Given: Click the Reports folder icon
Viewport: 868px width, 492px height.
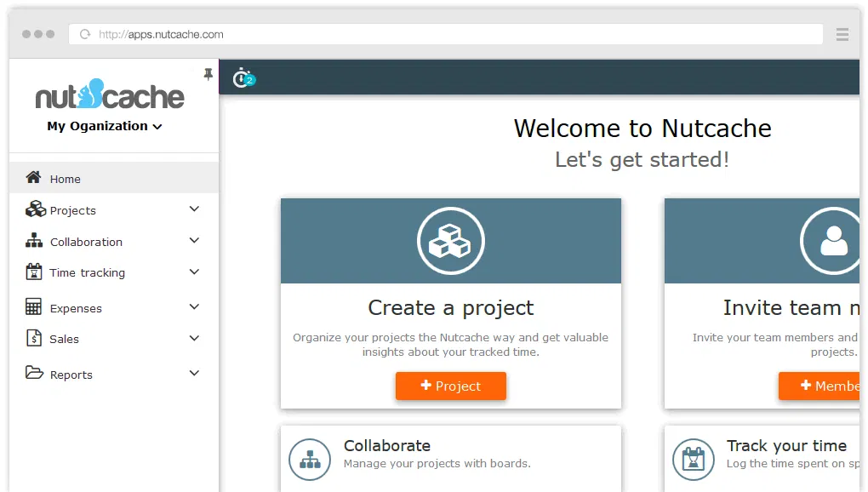Looking at the screenshot, I should coord(34,373).
